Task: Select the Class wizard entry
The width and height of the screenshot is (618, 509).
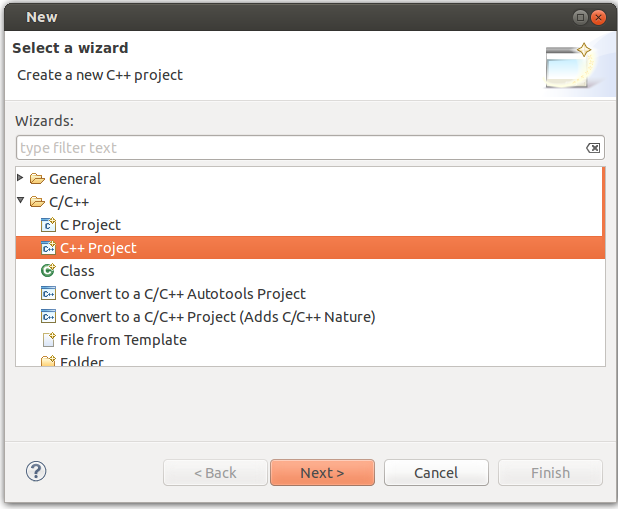Action: 77,271
